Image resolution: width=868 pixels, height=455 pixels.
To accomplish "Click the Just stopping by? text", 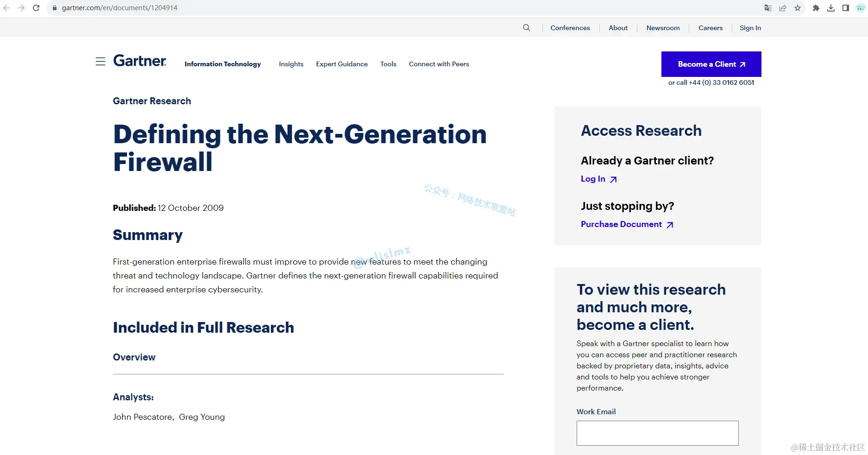I will (x=628, y=206).
